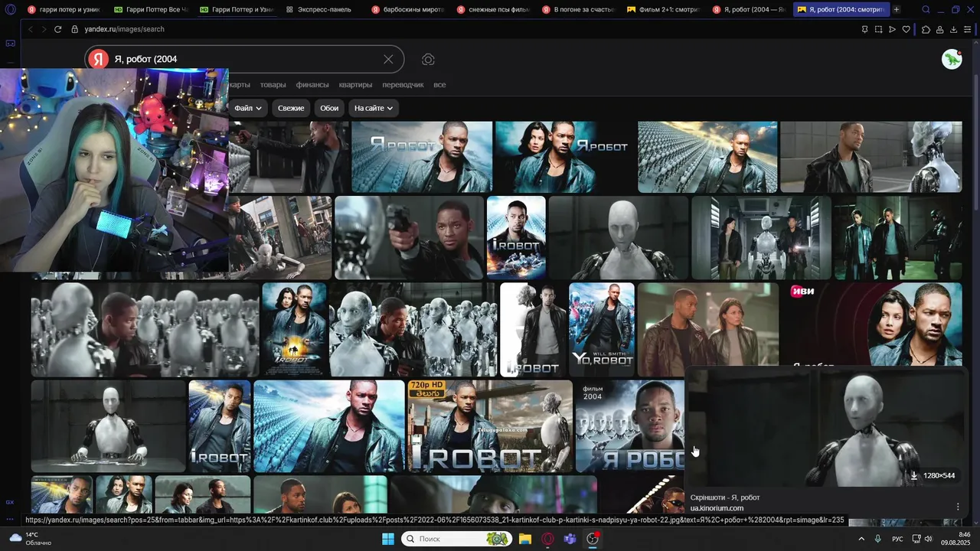Reload the page with the refresh icon
Image resolution: width=980 pixels, height=551 pixels.
[x=57, y=29]
